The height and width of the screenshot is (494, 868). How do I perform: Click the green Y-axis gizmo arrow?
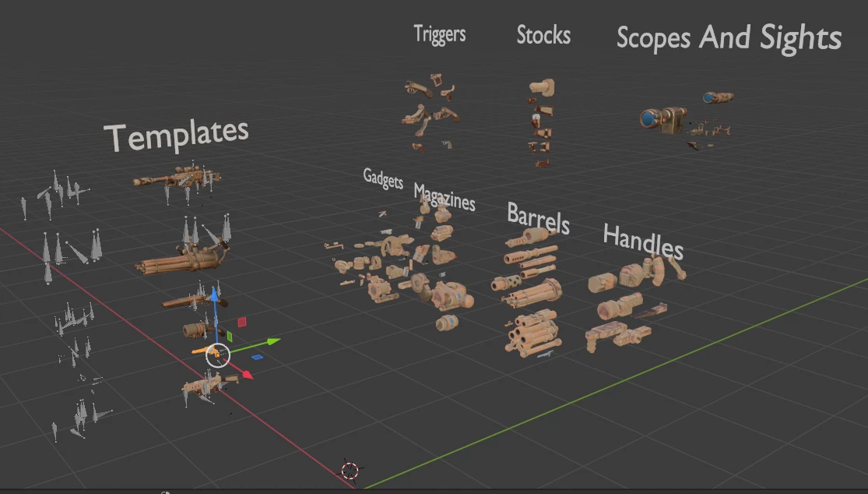pos(272,341)
